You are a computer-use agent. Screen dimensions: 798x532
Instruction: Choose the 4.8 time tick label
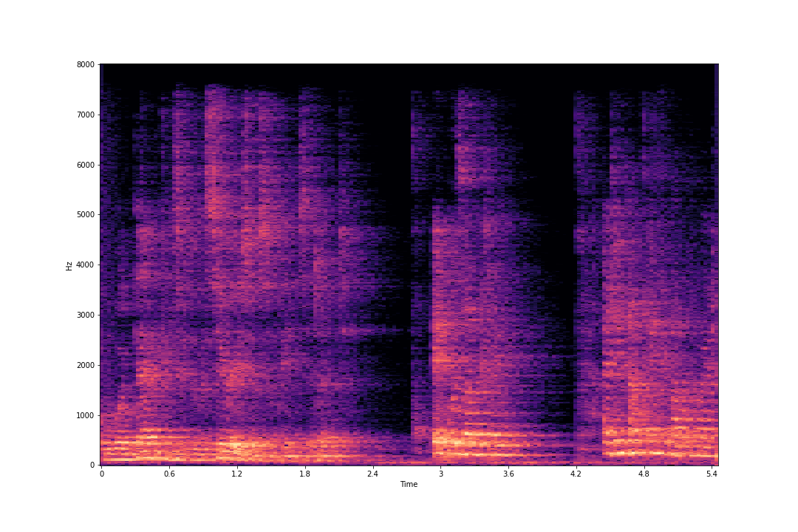tap(644, 474)
